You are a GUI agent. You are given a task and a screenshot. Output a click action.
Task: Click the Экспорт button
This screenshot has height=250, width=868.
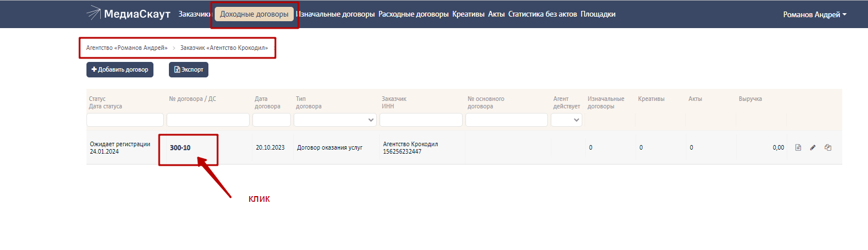(x=189, y=69)
